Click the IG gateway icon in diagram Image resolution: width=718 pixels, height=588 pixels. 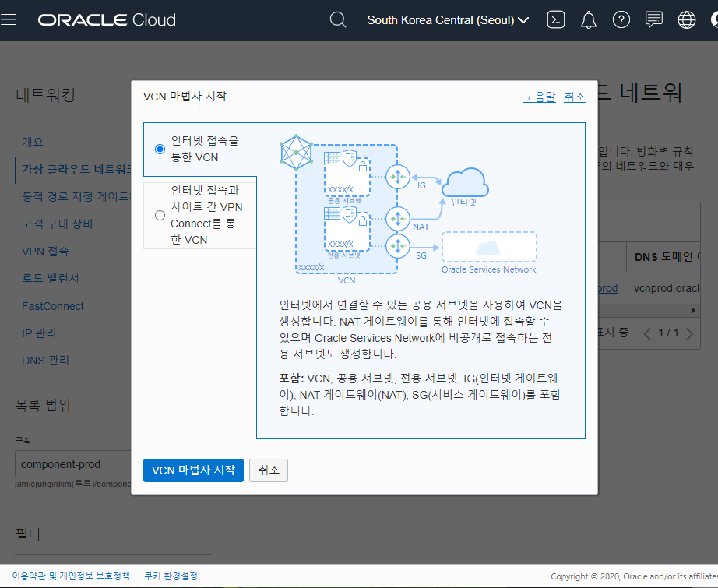click(397, 176)
